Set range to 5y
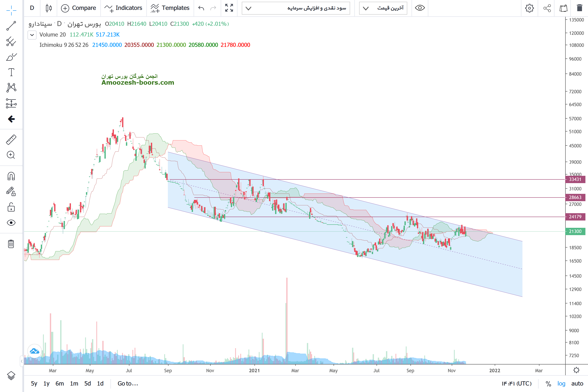The height and width of the screenshot is (392, 588). 34,383
